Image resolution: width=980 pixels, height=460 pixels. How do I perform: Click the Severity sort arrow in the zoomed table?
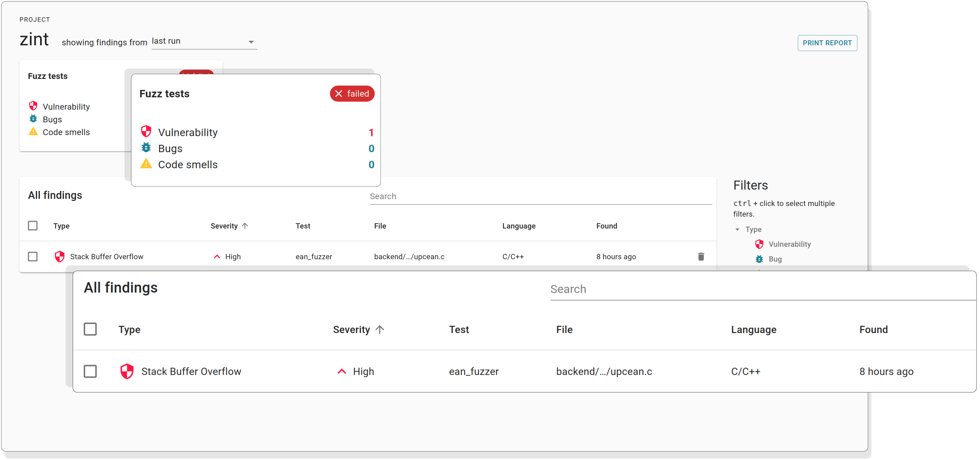click(379, 329)
